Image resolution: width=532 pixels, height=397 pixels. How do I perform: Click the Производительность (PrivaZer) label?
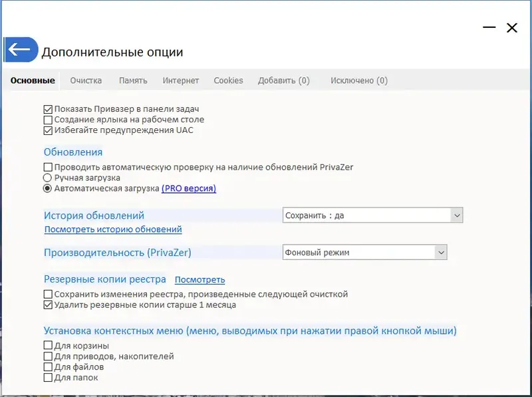[118, 253]
